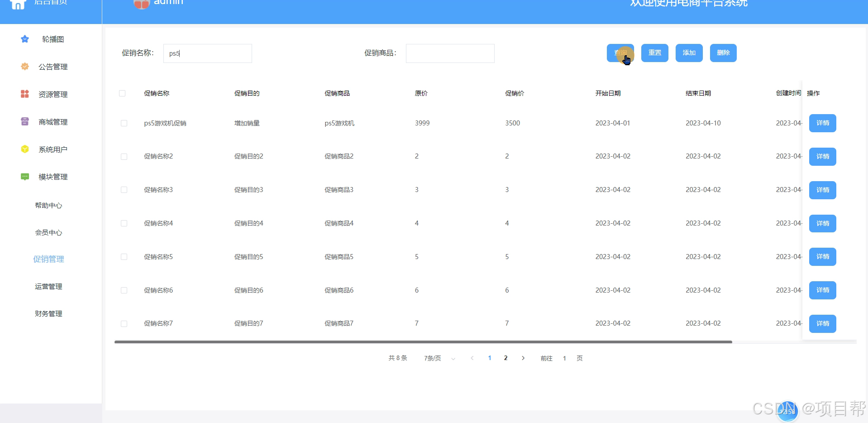
Task: Check the 促销名称3 row checkbox
Action: coord(124,190)
